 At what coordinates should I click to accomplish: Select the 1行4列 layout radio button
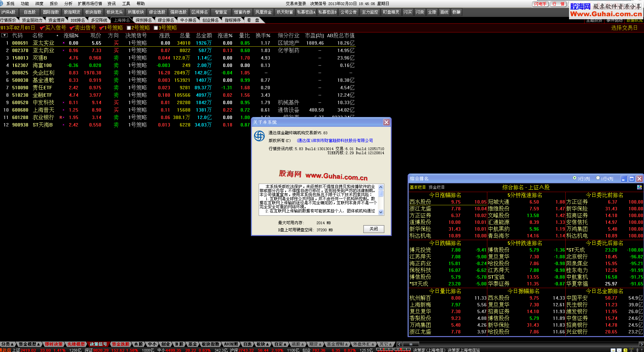tap(598, 178)
